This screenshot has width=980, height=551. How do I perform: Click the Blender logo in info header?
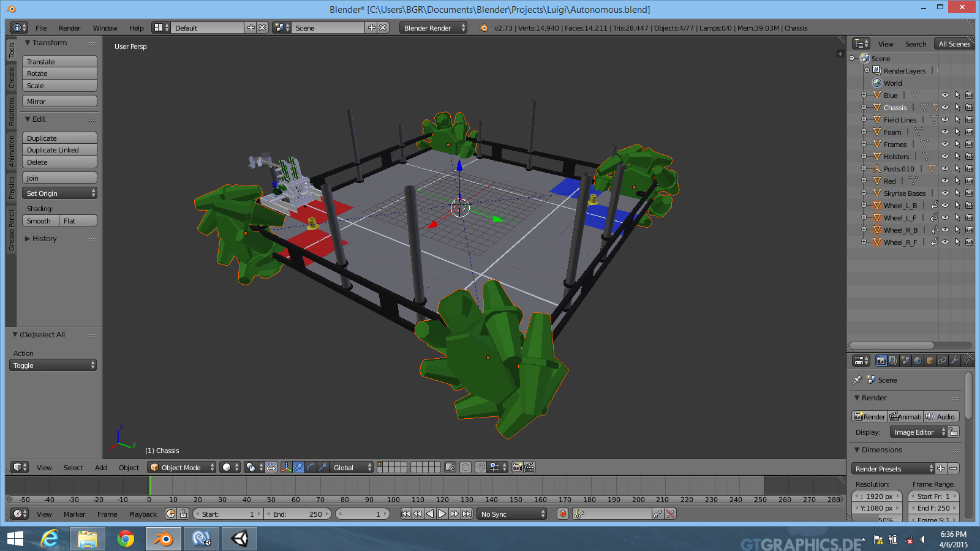click(483, 28)
